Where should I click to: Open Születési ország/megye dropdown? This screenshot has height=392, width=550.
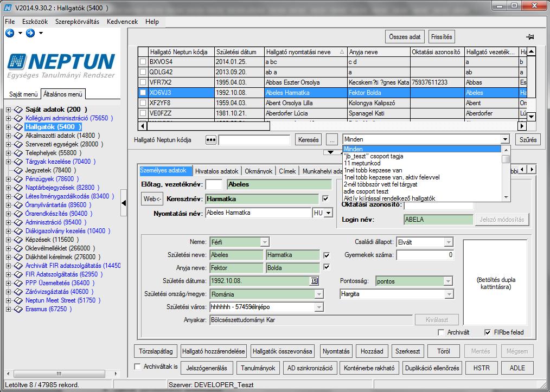[319, 294]
